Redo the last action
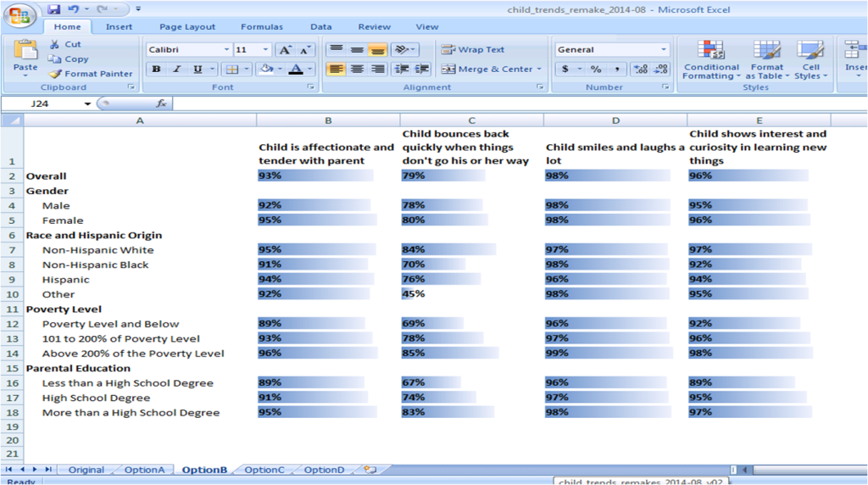The height and width of the screenshot is (485, 868). click(x=102, y=8)
